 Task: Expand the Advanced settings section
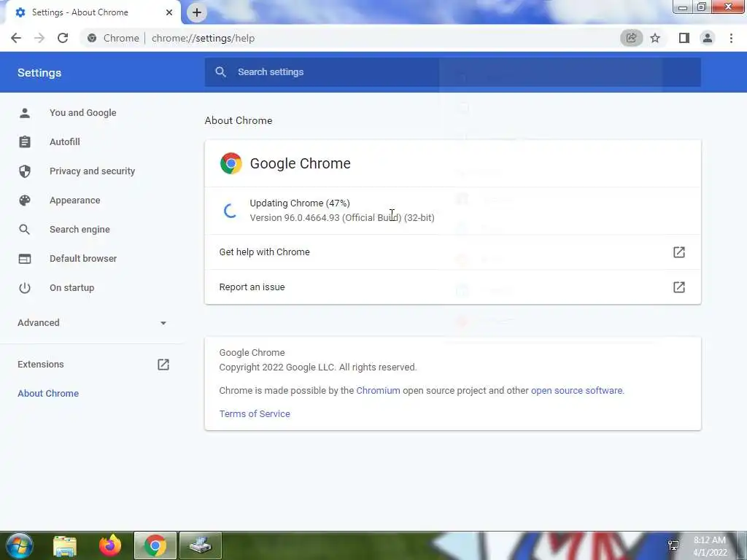pyautogui.click(x=92, y=323)
